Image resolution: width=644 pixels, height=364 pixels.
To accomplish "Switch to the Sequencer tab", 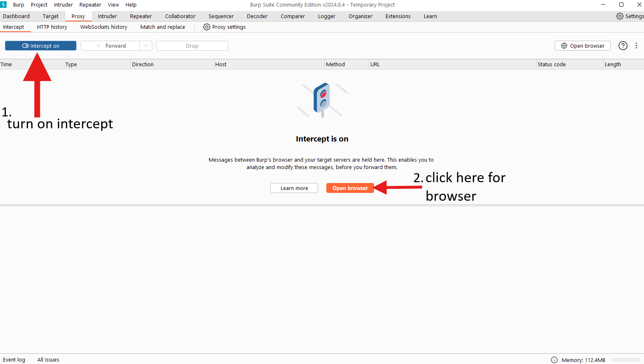I will click(x=221, y=16).
